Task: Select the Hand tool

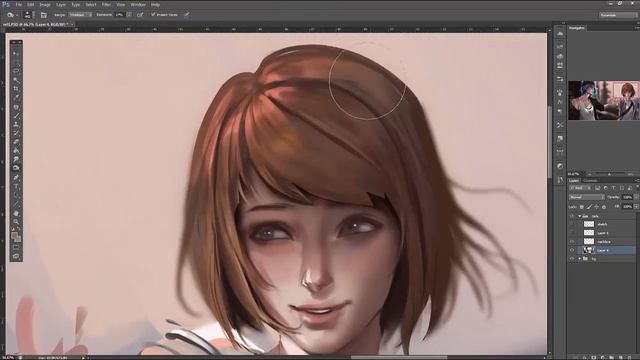Action: [x=16, y=213]
